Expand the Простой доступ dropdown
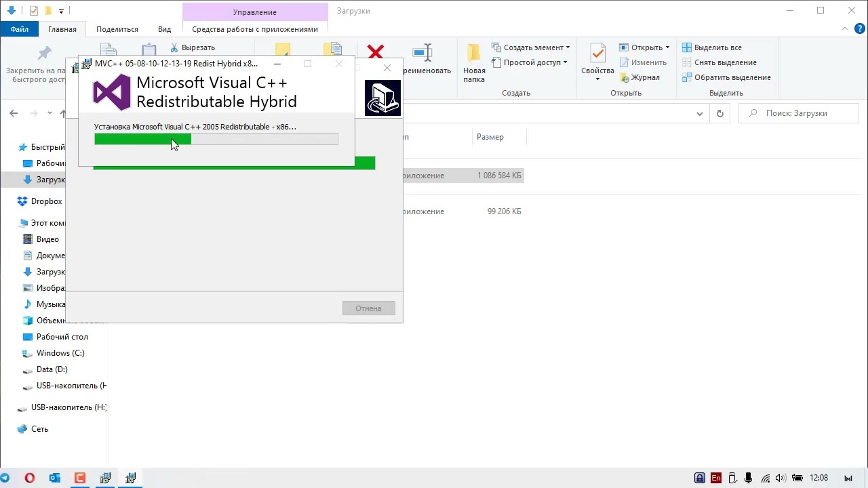868x488 pixels. point(565,62)
